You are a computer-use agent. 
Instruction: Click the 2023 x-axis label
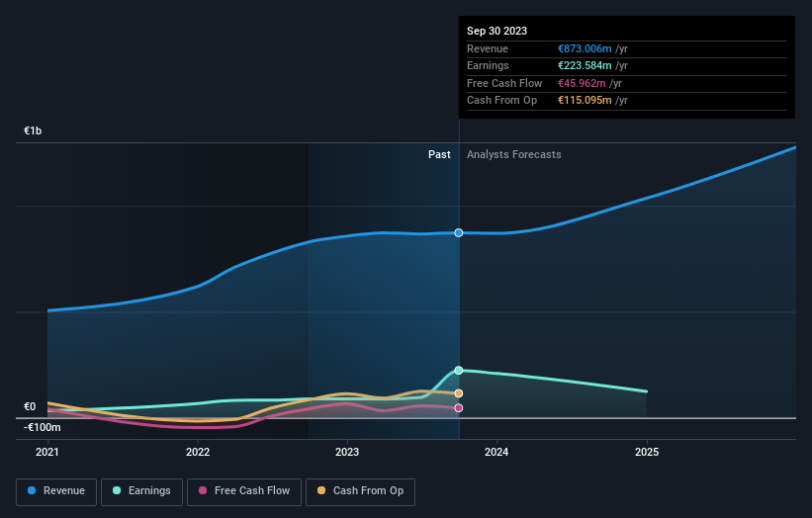tap(347, 453)
